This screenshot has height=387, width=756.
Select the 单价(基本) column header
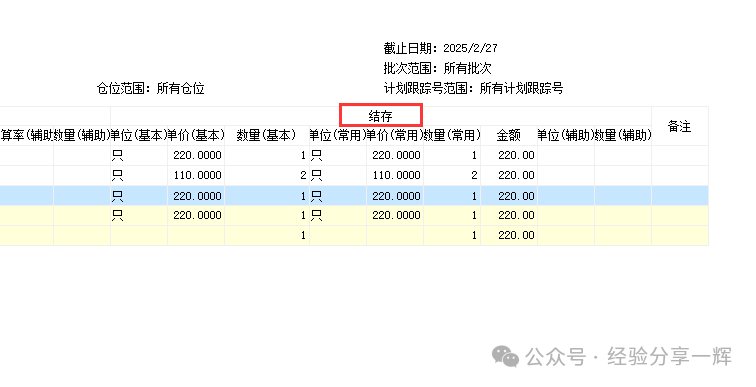click(196, 135)
